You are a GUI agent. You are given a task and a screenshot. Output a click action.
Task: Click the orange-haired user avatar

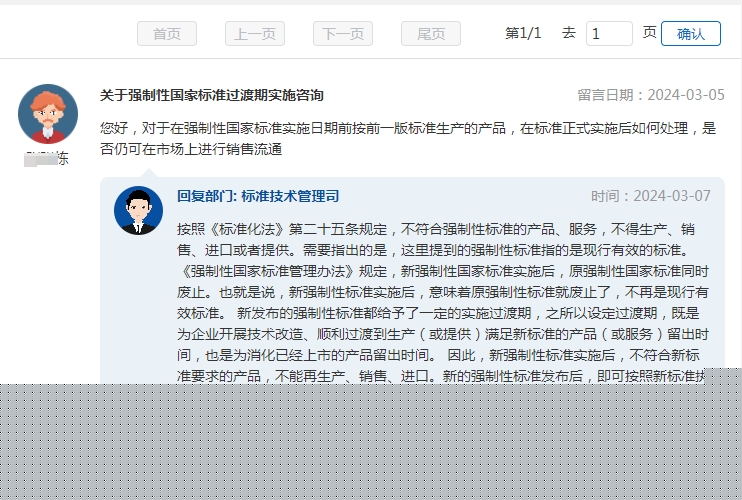[47, 114]
